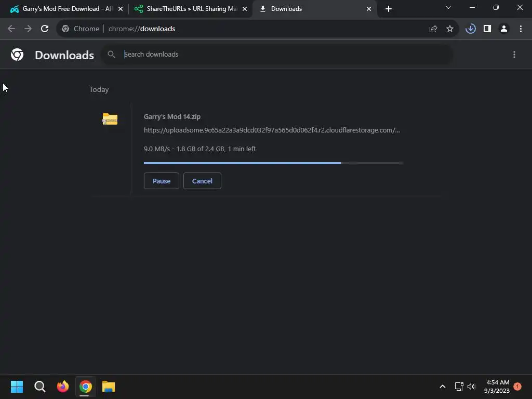Close the Downloads tab

369,9
